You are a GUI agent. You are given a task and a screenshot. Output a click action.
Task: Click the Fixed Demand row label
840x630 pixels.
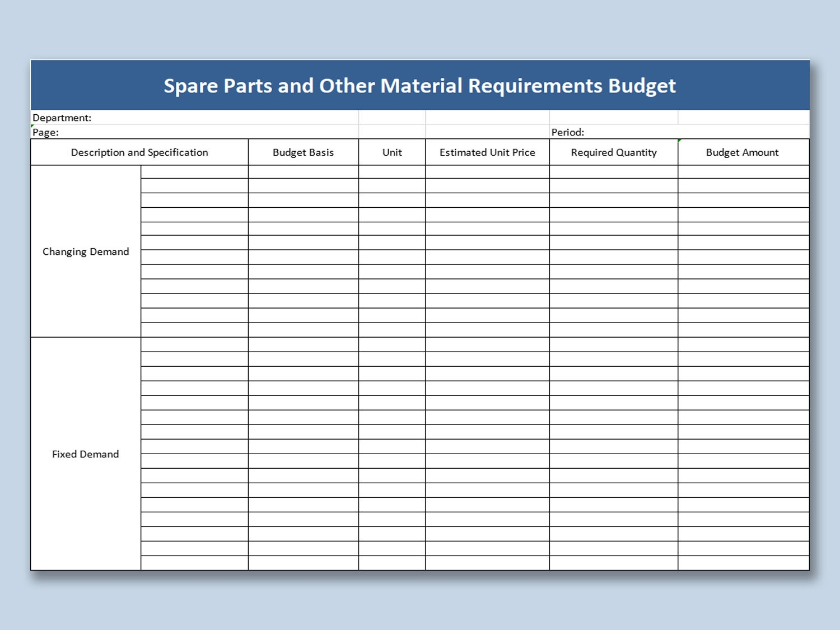coord(85,454)
